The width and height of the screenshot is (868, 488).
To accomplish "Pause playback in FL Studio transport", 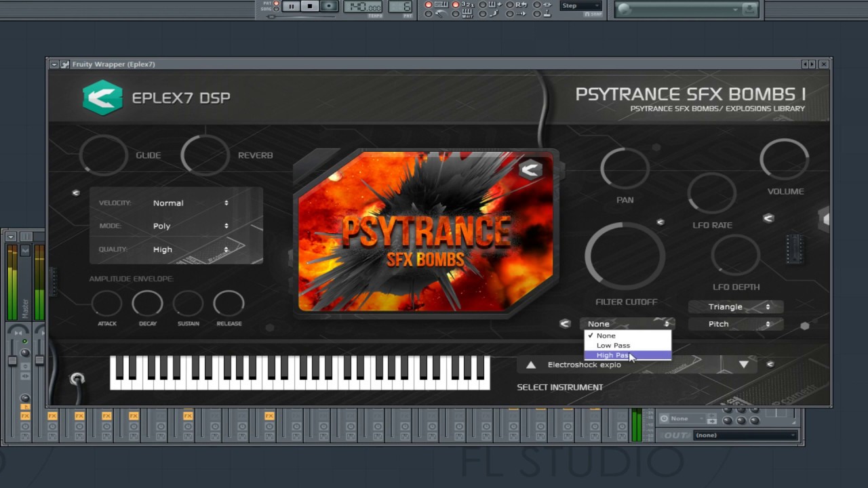I will tap(292, 6).
